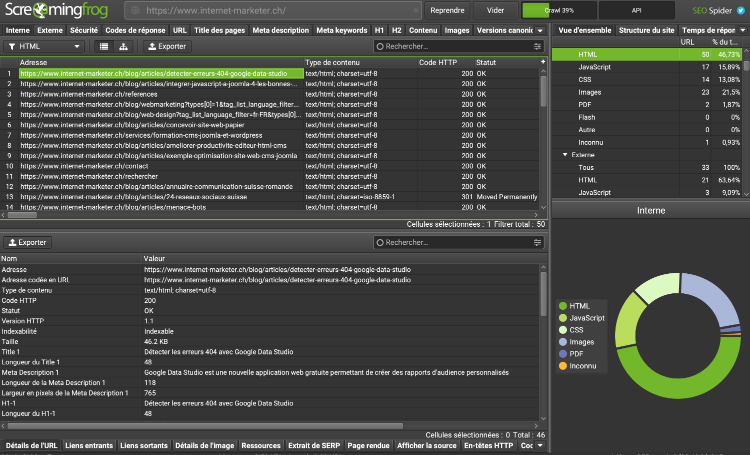Click the plus icon to add columns
750x455 pixels.
pyautogui.click(x=543, y=62)
